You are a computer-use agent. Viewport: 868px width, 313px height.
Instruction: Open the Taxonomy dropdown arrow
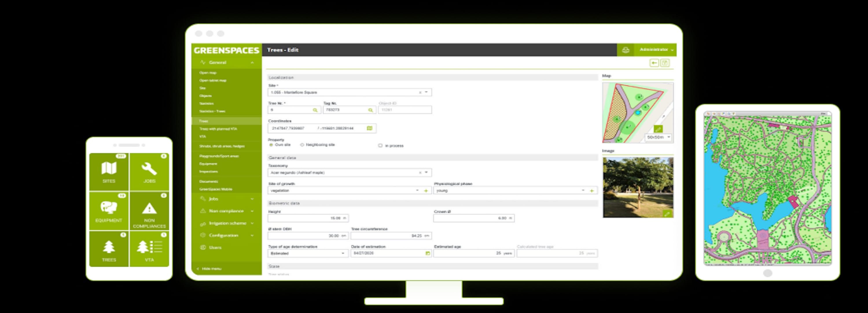click(x=426, y=172)
